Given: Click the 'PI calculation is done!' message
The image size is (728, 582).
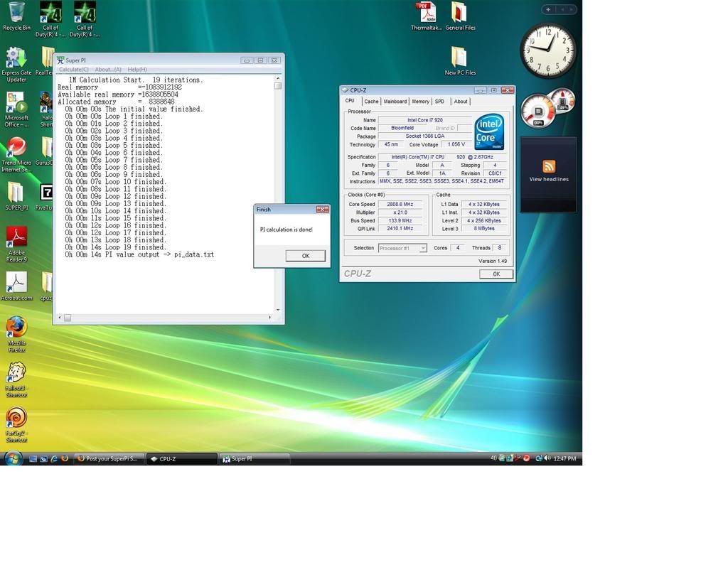Looking at the screenshot, I should coord(286,230).
